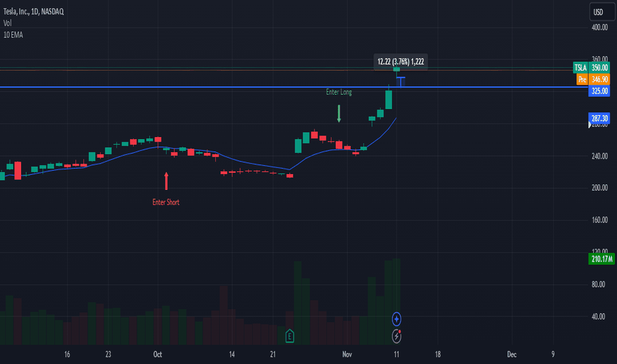Click the TSLA 350.00 price label
Image resolution: width=617 pixels, height=364 pixels.
[591, 68]
